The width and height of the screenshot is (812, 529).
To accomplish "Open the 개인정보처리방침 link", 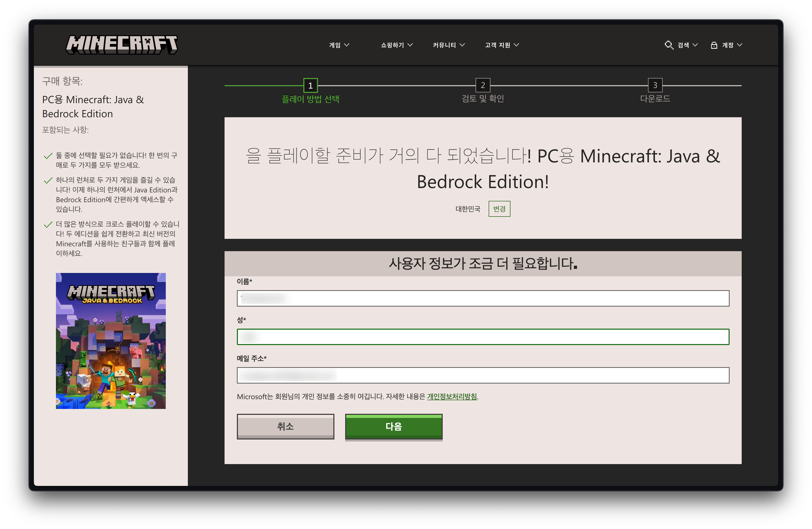I will (452, 396).
